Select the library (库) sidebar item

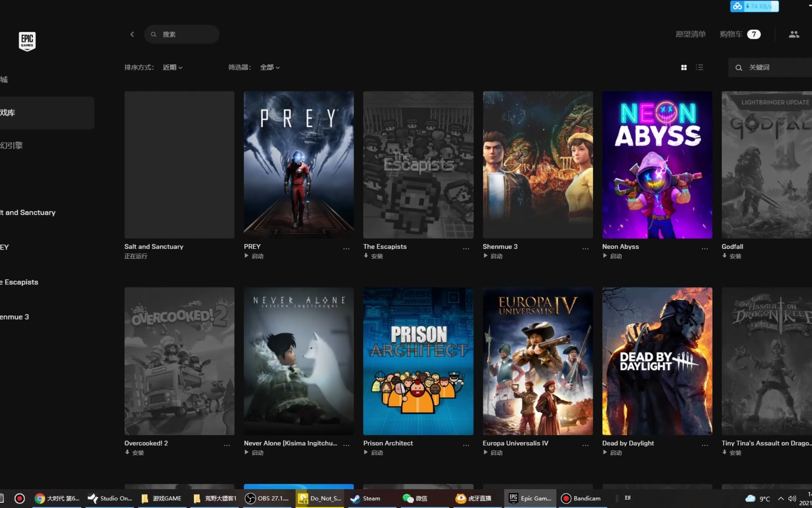click(x=47, y=113)
